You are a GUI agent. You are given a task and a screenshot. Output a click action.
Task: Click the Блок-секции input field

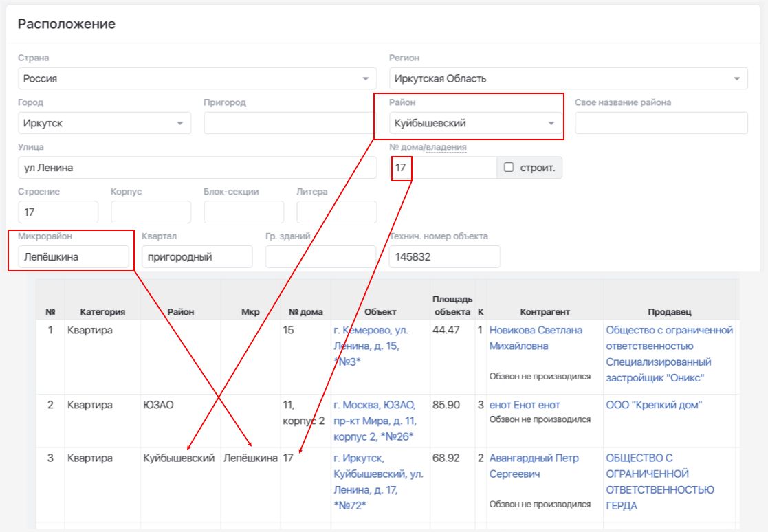tap(243, 212)
